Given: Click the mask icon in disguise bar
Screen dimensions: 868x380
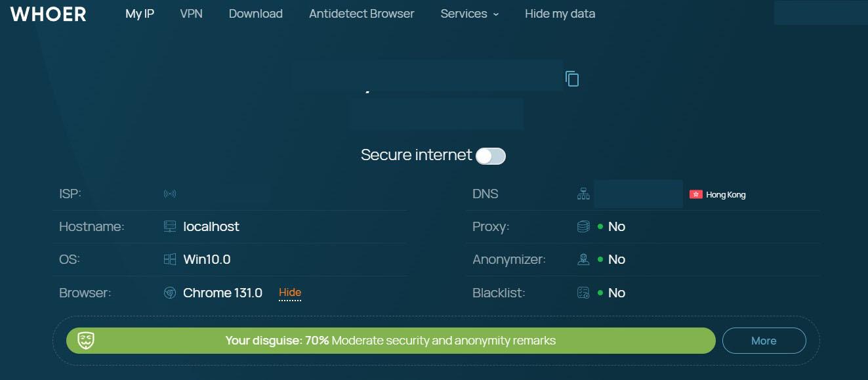Looking at the screenshot, I should click(87, 341).
